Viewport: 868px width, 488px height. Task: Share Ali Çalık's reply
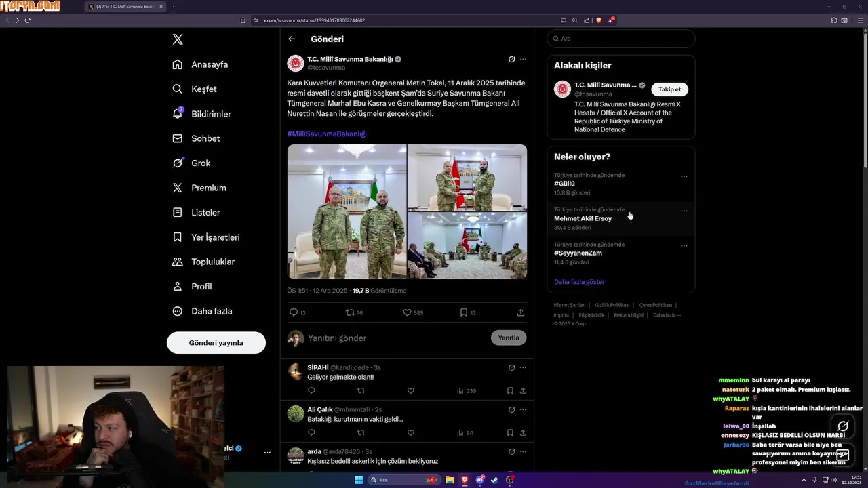[523, 432]
